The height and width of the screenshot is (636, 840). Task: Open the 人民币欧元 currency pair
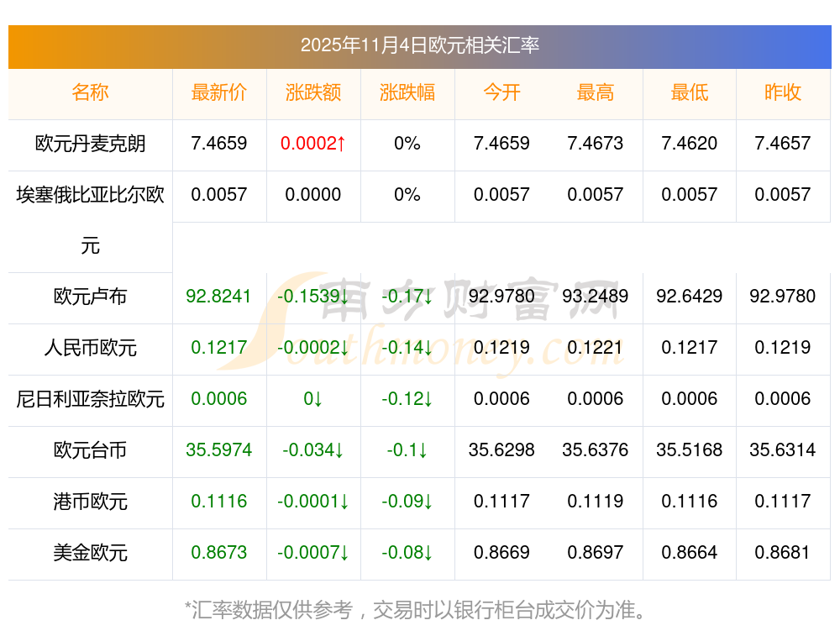(90, 348)
